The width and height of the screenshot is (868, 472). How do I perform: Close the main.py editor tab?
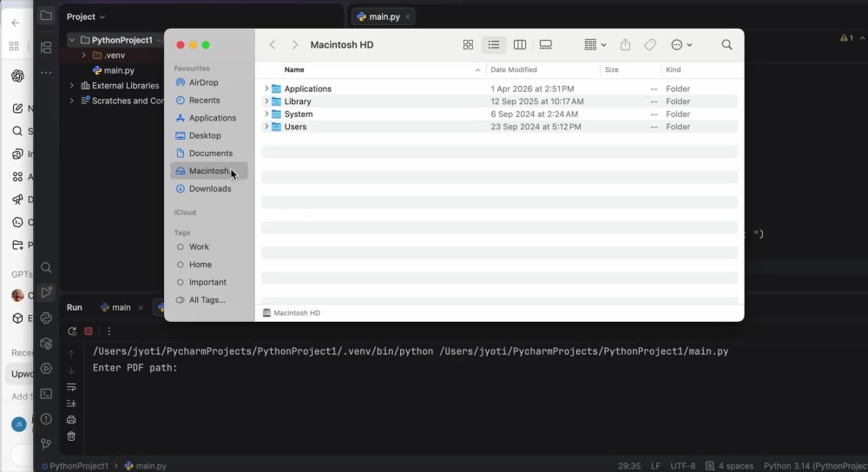point(407,16)
